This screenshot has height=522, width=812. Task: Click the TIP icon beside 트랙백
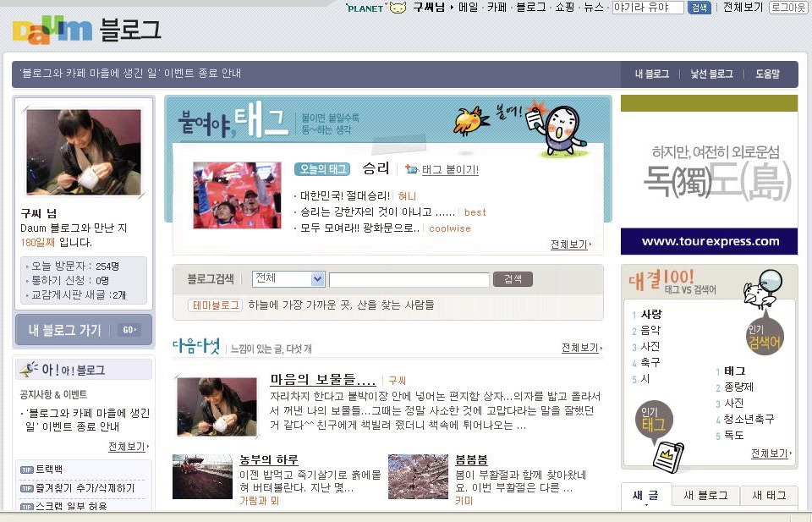tap(27, 470)
